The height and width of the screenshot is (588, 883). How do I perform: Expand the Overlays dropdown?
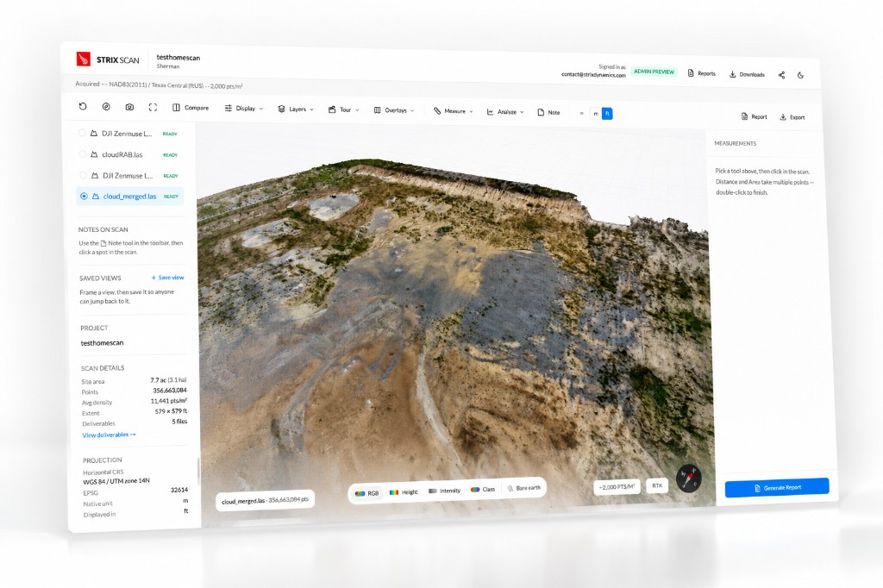[x=393, y=110]
